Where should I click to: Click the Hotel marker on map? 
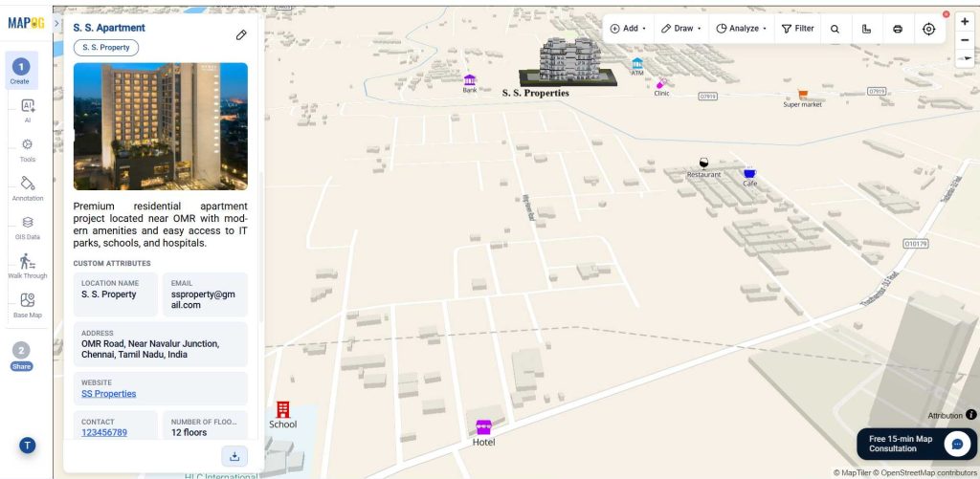pos(483,427)
